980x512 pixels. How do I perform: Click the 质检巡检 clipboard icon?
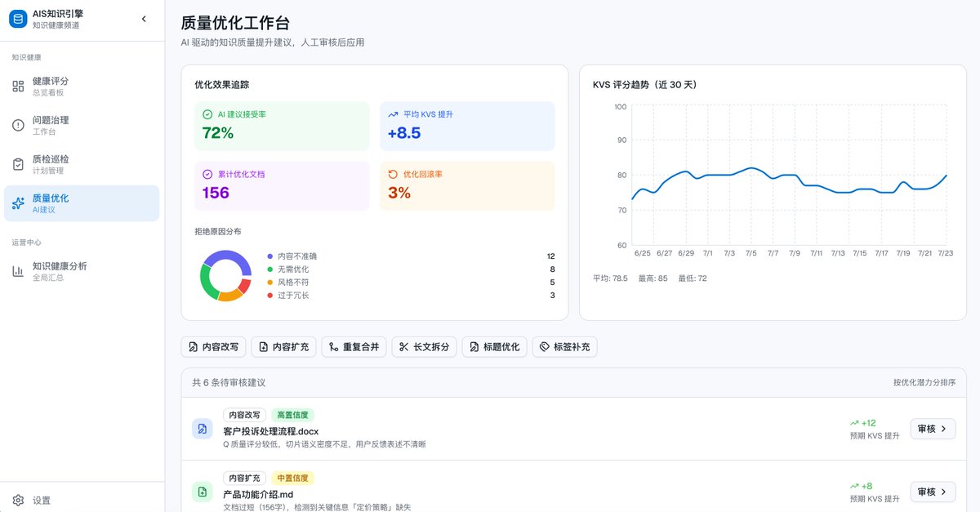pyautogui.click(x=18, y=164)
